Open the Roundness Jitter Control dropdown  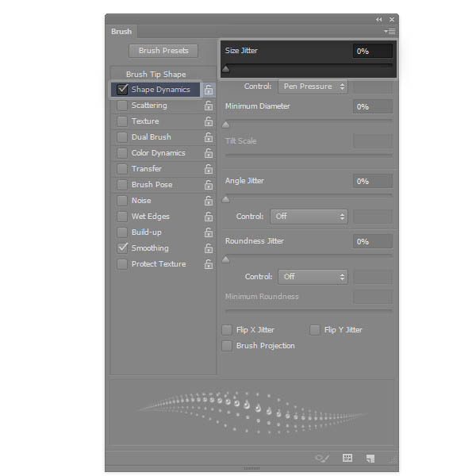[313, 277]
